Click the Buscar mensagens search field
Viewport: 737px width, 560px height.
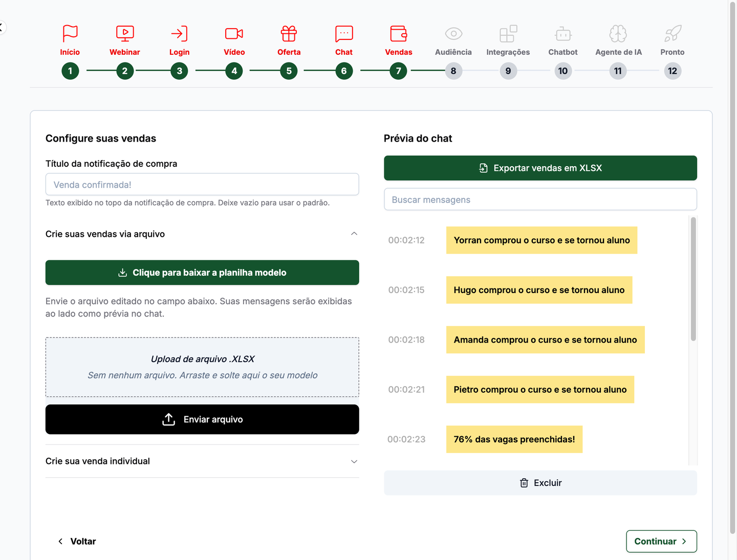pyautogui.click(x=540, y=199)
